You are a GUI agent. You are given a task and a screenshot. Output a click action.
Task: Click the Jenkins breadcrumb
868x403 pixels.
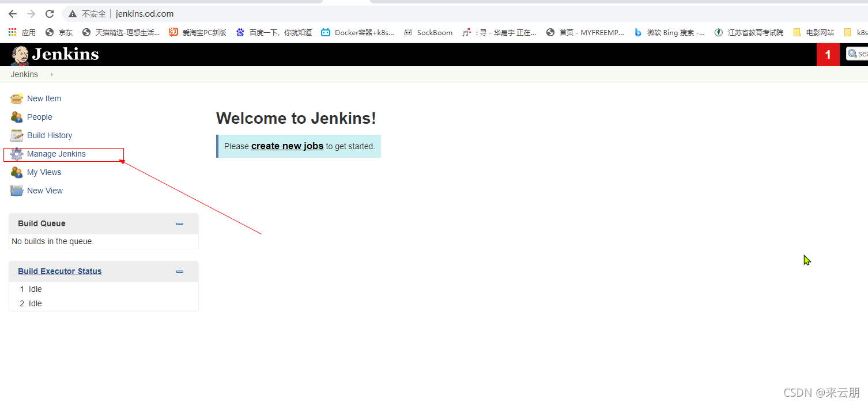[24, 74]
